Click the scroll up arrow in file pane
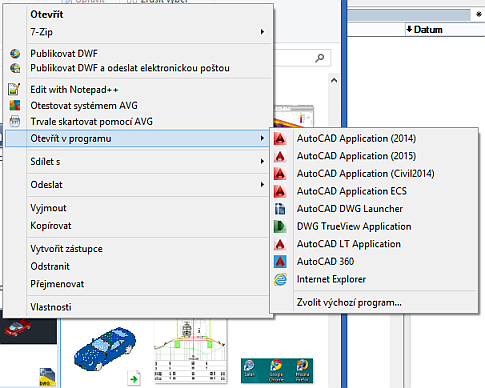 [x=334, y=81]
